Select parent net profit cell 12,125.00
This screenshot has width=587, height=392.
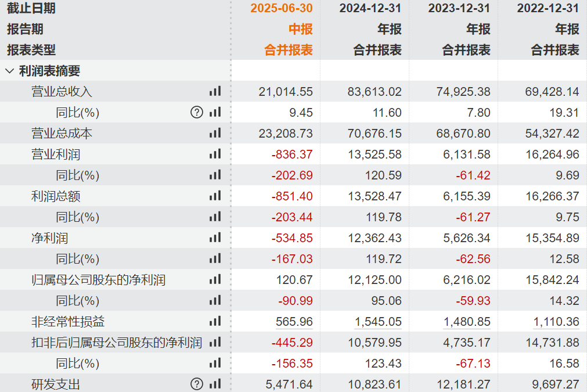(x=374, y=280)
